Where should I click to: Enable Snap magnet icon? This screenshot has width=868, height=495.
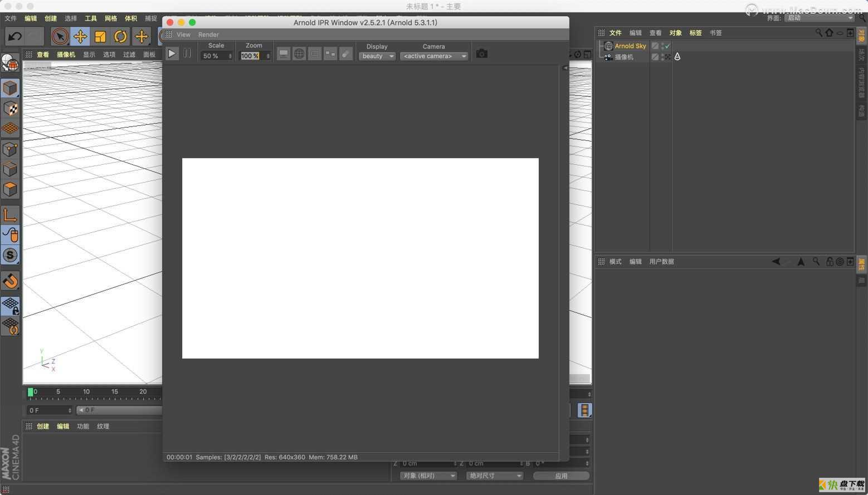[10, 281]
